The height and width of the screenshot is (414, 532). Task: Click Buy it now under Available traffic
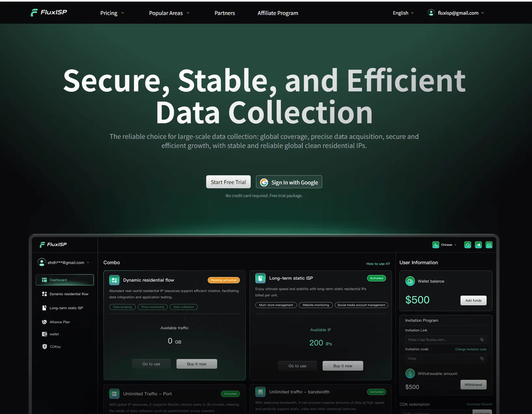(197, 364)
